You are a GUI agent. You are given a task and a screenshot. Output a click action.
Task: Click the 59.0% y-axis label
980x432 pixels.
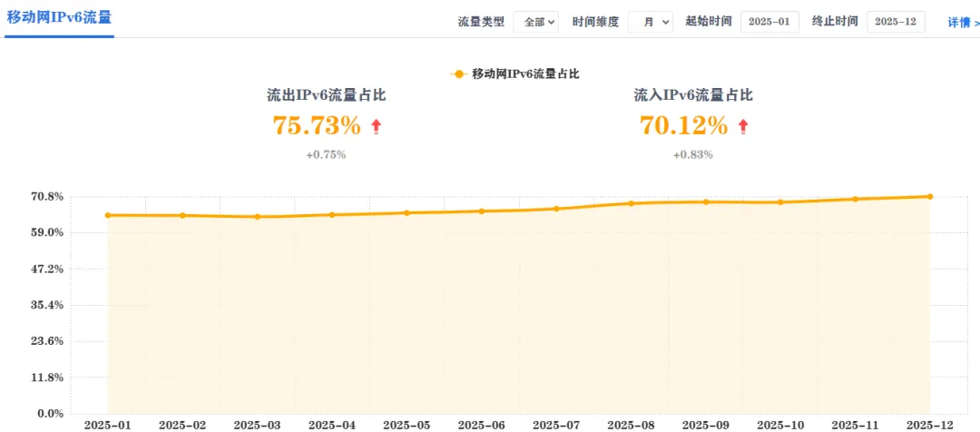pyautogui.click(x=47, y=232)
